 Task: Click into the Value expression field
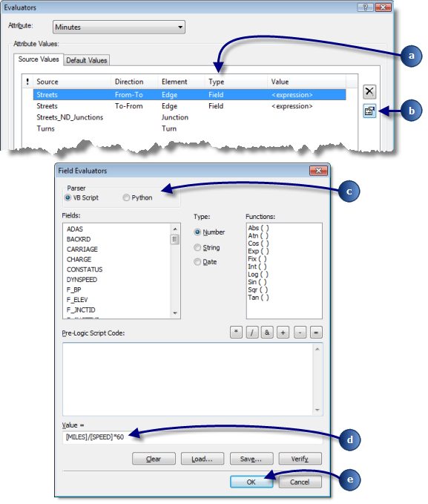(192, 437)
